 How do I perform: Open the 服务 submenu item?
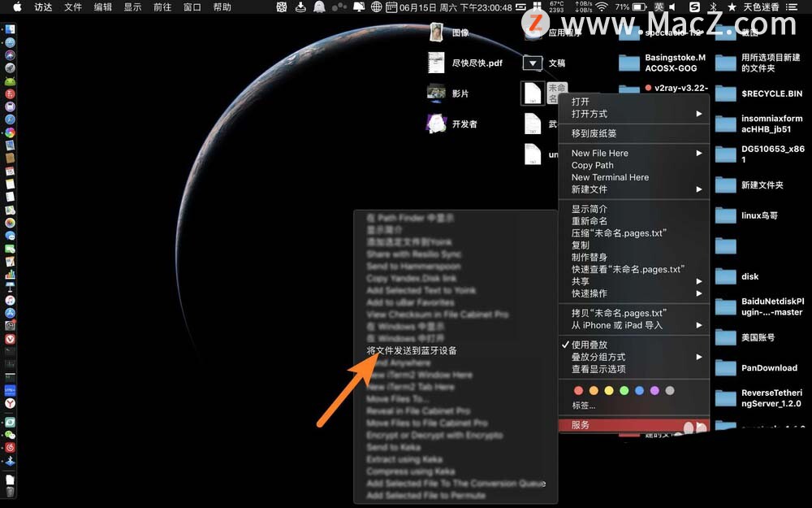point(634,425)
